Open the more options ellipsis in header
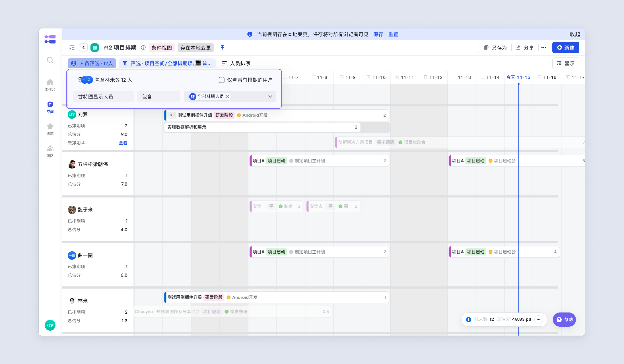 [543, 48]
